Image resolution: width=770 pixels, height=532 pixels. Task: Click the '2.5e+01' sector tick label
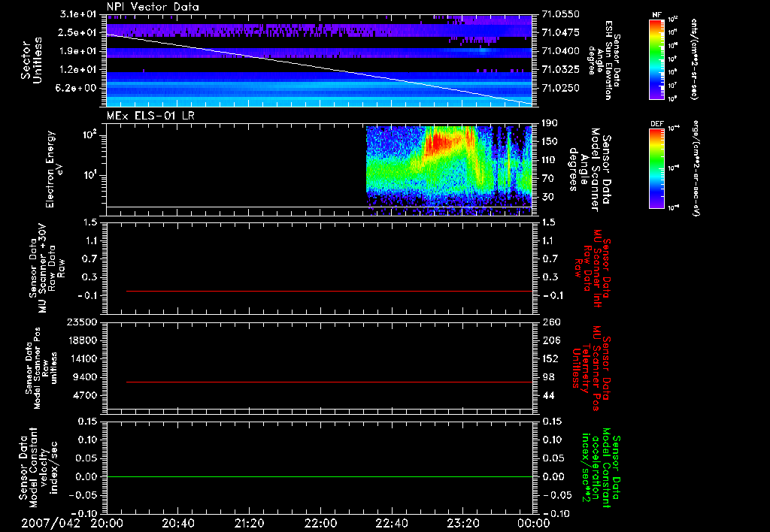coord(77,32)
